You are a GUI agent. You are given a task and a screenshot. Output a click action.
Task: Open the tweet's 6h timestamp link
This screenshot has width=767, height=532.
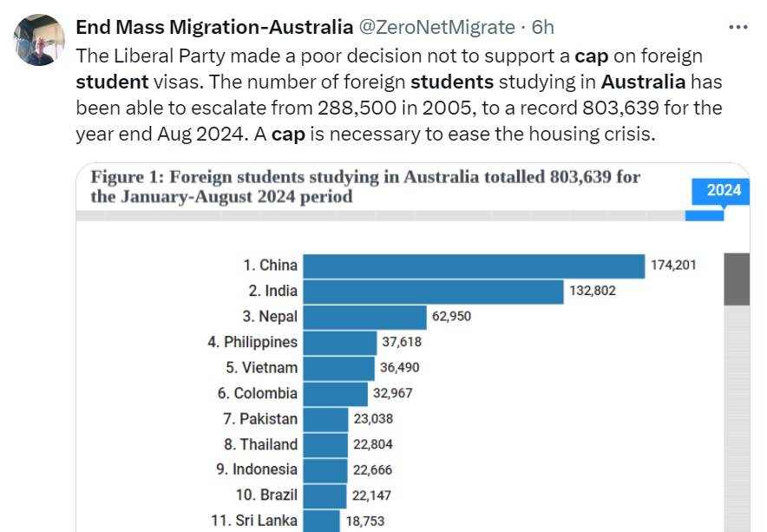pyautogui.click(x=542, y=27)
